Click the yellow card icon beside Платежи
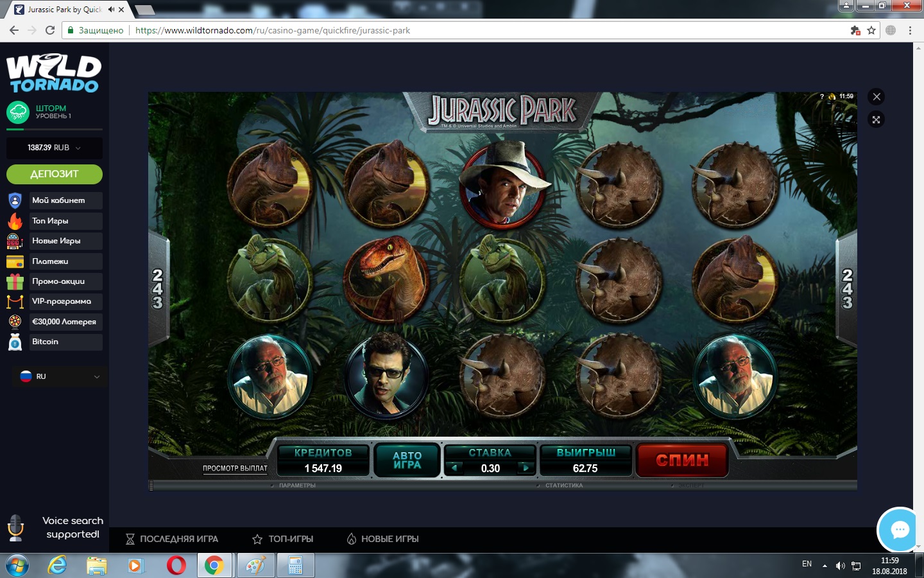924x578 pixels. tap(15, 261)
